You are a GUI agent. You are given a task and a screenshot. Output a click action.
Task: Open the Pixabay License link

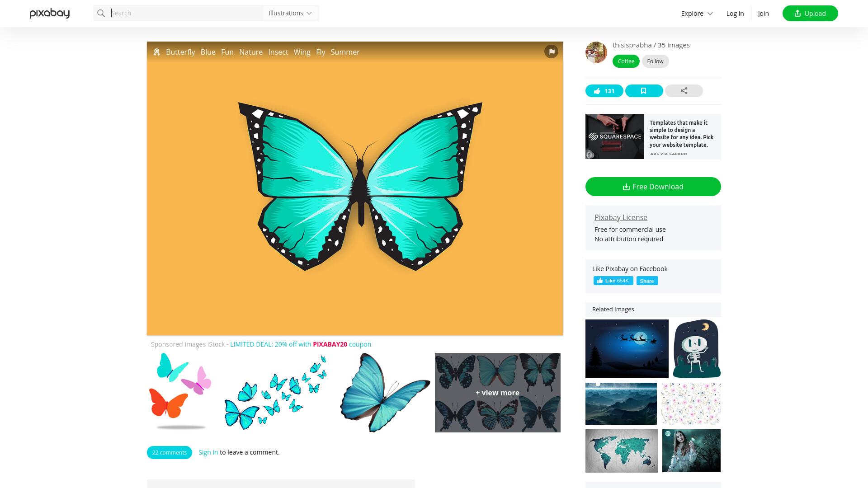pos(621,217)
